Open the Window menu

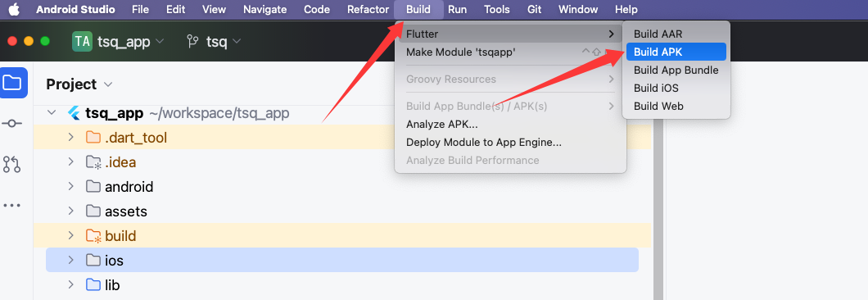click(x=578, y=10)
